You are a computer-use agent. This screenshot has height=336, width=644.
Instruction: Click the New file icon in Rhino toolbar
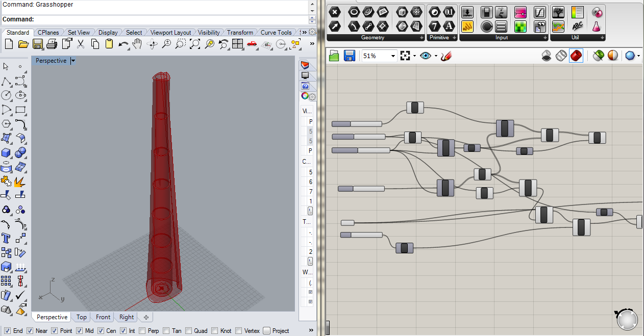pyautogui.click(x=9, y=44)
